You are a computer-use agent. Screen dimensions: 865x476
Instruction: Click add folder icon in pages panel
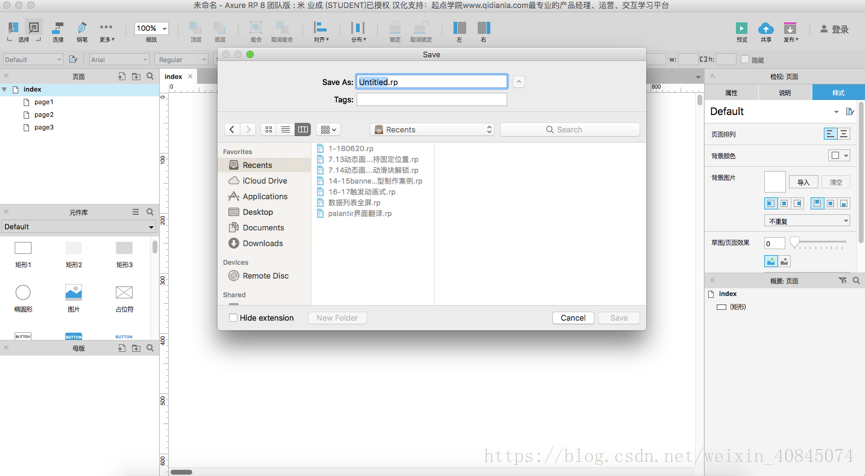coord(136,76)
